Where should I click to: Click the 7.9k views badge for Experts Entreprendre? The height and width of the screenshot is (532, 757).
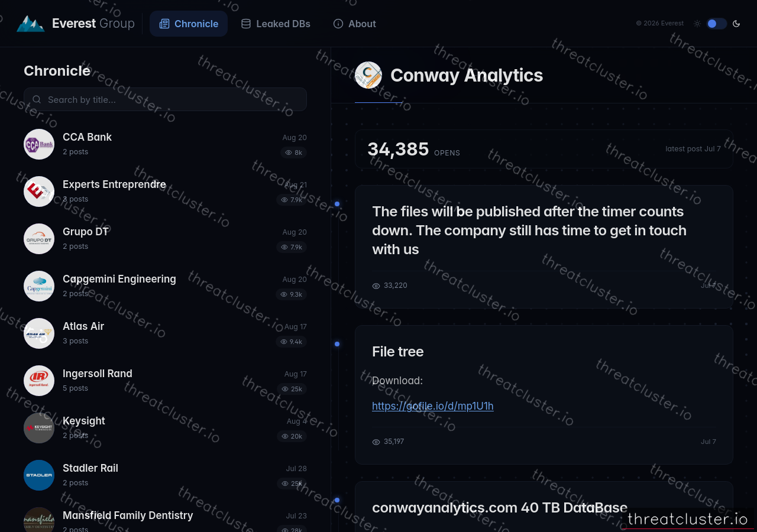click(x=292, y=200)
